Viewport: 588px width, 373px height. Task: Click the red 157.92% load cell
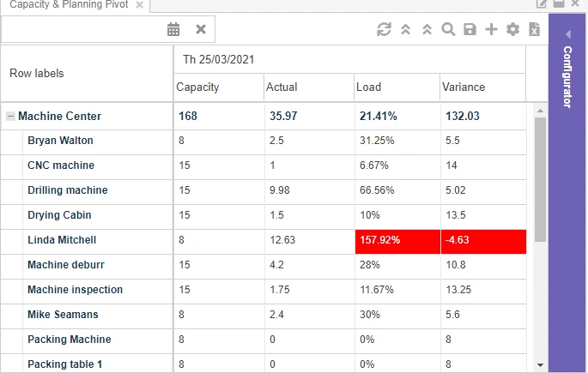[x=397, y=242]
